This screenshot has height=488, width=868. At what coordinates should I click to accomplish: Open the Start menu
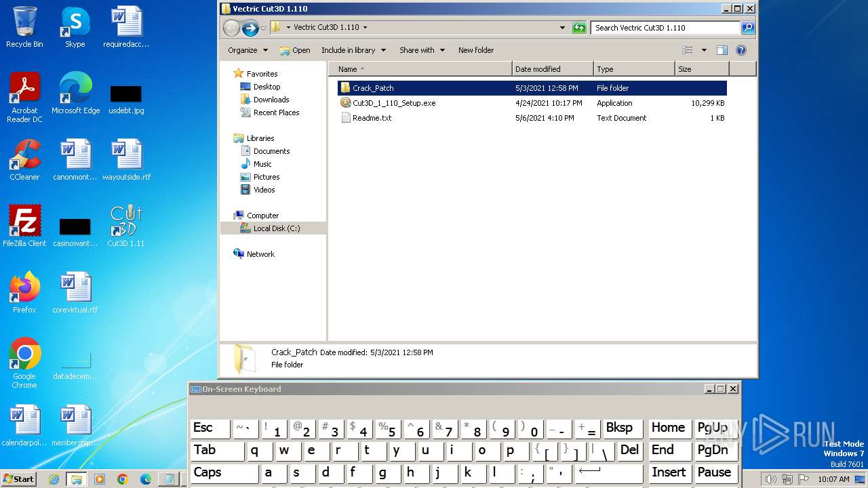pos(19,479)
